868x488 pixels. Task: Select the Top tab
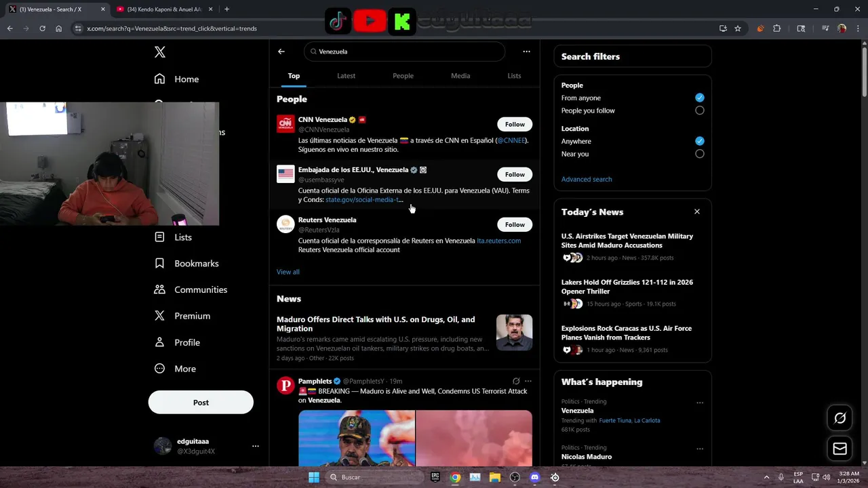point(294,76)
